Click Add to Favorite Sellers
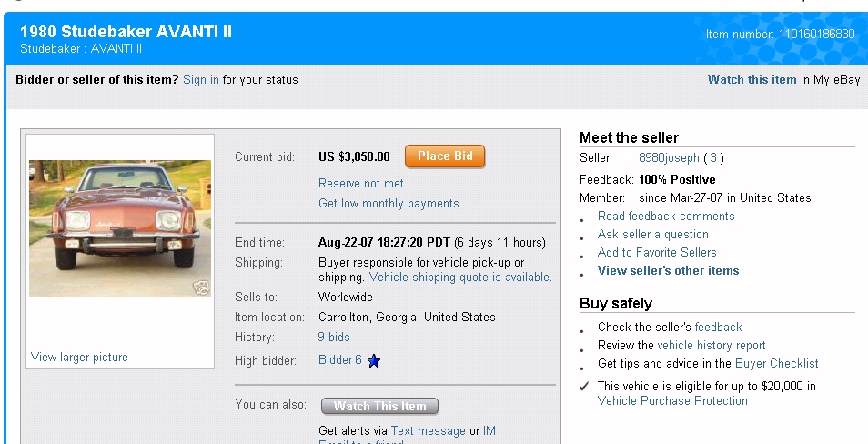The height and width of the screenshot is (444, 868). click(657, 252)
